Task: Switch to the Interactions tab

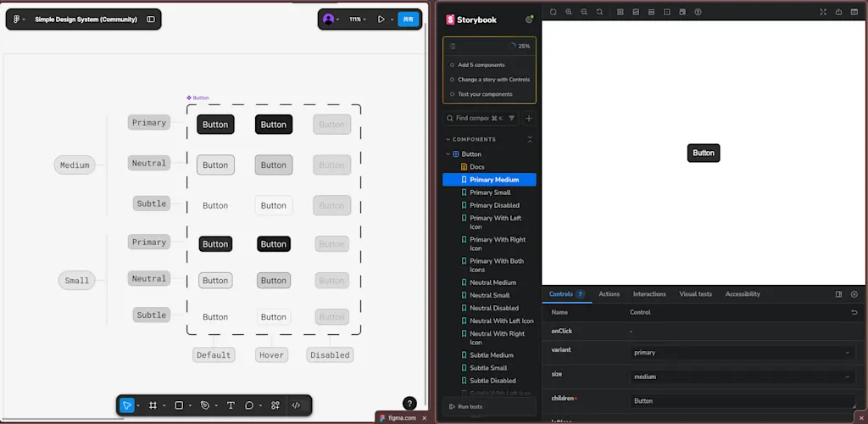Action: (649, 294)
